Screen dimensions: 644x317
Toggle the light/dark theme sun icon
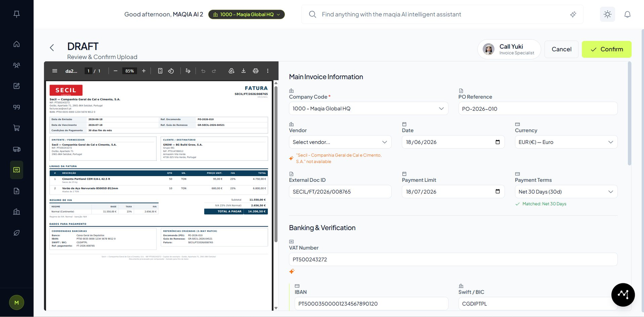pyautogui.click(x=608, y=14)
